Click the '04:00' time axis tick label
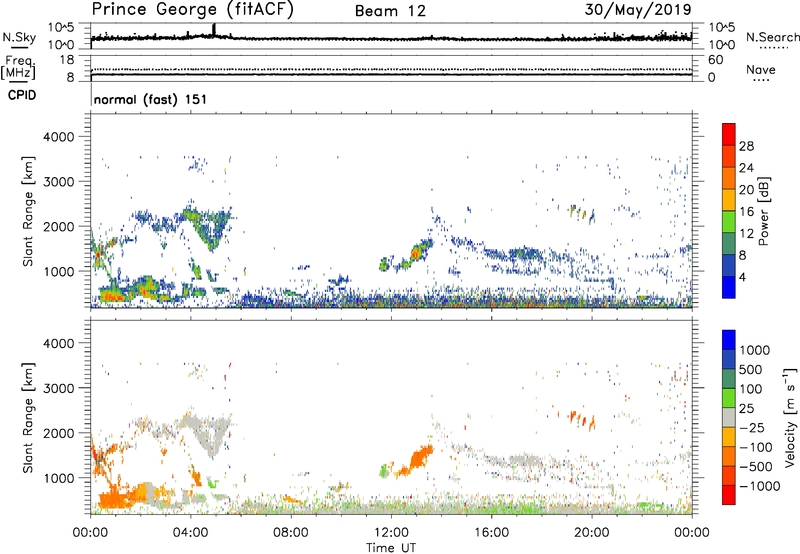The height and width of the screenshot is (554, 800). coord(191,532)
